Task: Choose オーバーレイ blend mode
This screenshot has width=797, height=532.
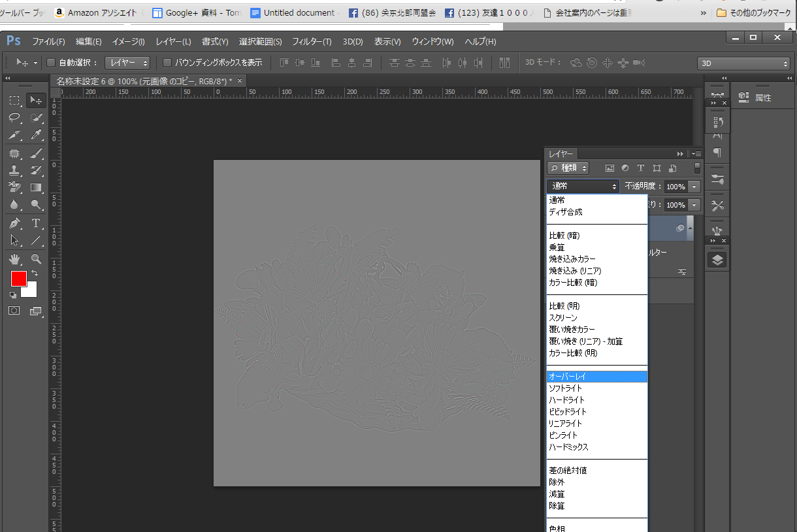Action: pos(597,377)
